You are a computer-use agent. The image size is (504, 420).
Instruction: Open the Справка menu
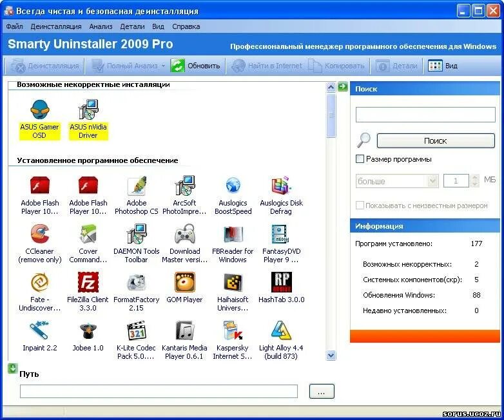click(x=186, y=26)
